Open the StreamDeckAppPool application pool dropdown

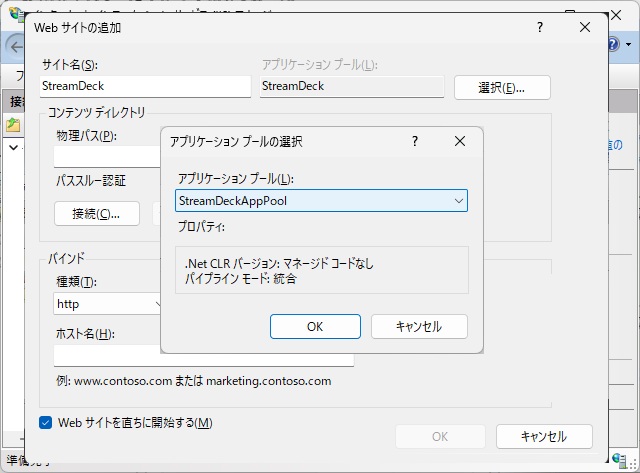[x=321, y=200]
